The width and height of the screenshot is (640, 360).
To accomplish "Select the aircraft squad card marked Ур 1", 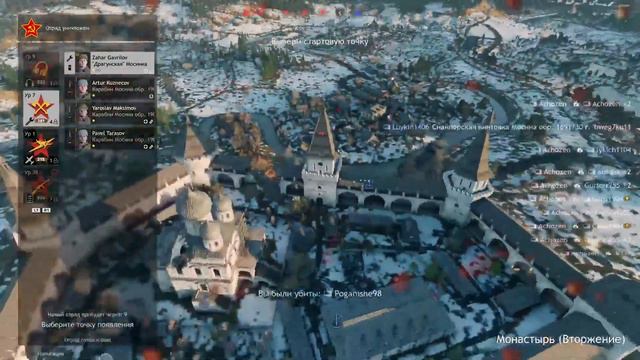I will pos(41,147).
